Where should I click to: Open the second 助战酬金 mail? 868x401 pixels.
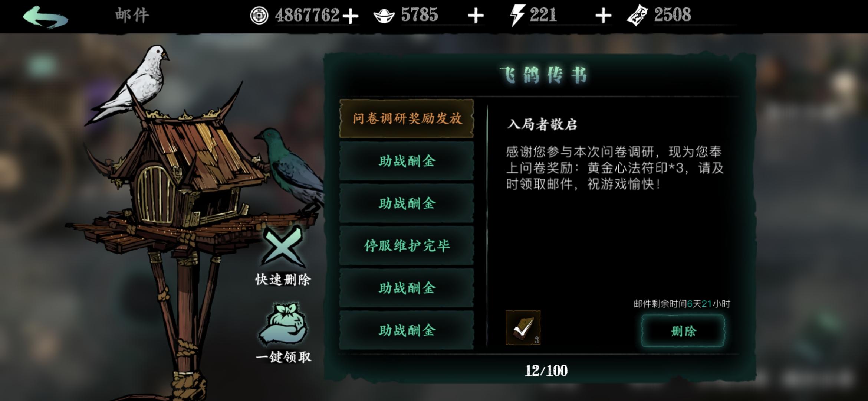click(407, 203)
